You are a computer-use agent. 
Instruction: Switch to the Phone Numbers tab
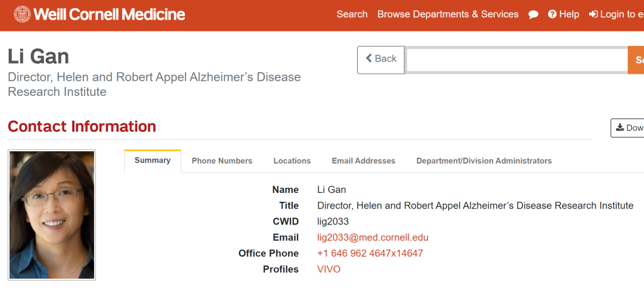pos(222,161)
